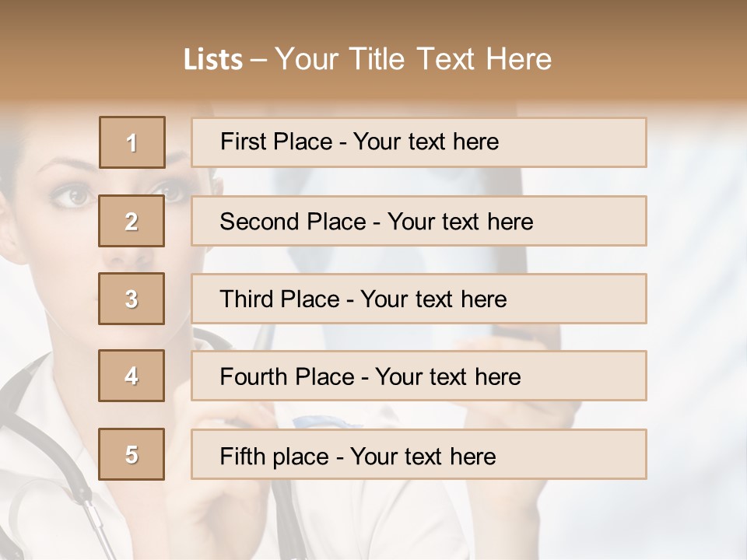Click the number 1 box
The width and height of the screenshot is (747, 560).
132,142
